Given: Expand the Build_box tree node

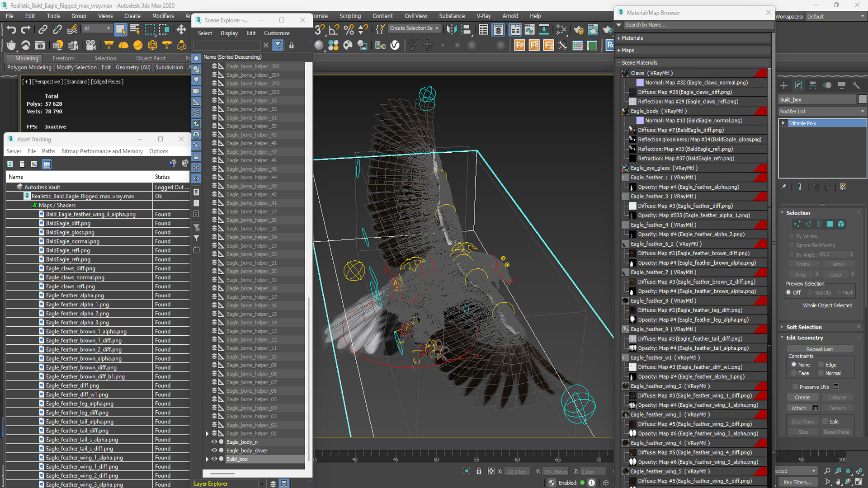Looking at the screenshot, I should pyautogui.click(x=207, y=459).
